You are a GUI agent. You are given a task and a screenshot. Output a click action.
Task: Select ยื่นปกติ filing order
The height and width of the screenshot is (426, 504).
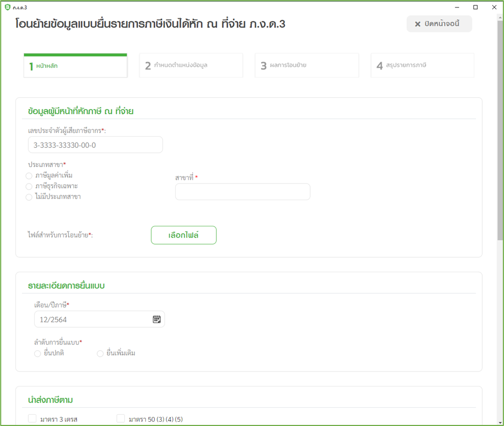pos(37,353)
